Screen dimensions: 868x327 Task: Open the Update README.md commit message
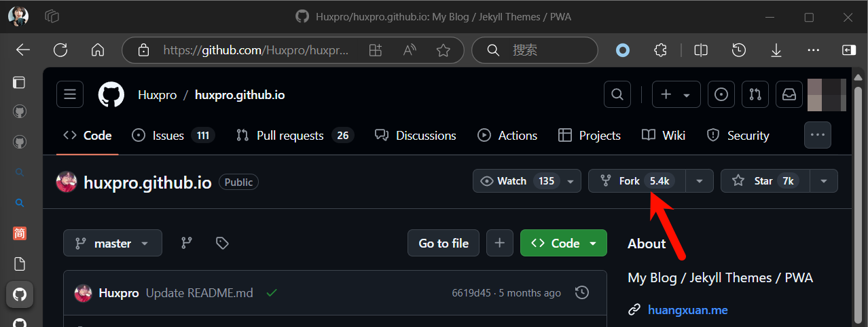click(199, 293)
